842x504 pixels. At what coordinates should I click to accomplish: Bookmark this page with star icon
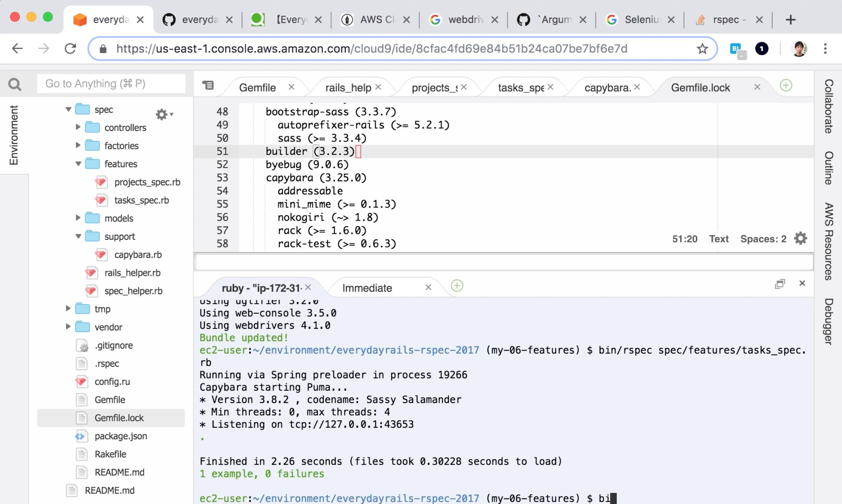702,48
